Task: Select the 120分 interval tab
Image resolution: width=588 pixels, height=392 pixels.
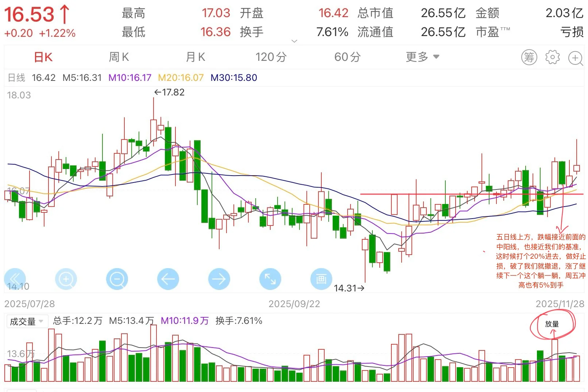Action: (271, 57)
